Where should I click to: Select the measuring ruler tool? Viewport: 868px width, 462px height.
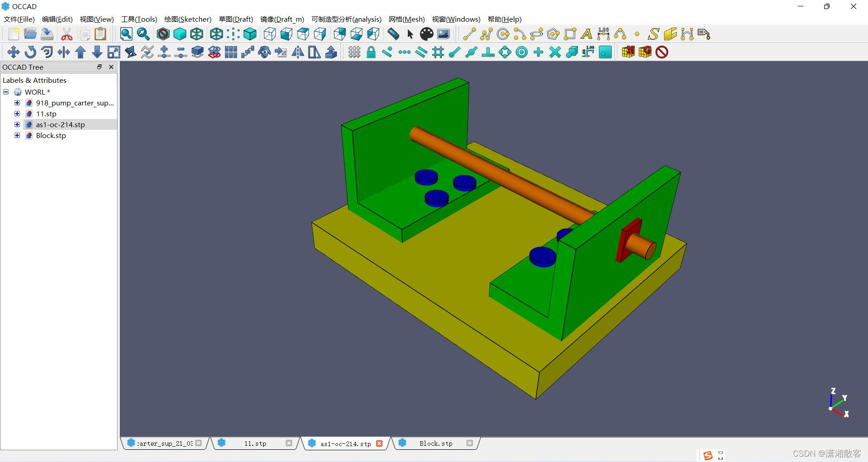click(393, 34)
